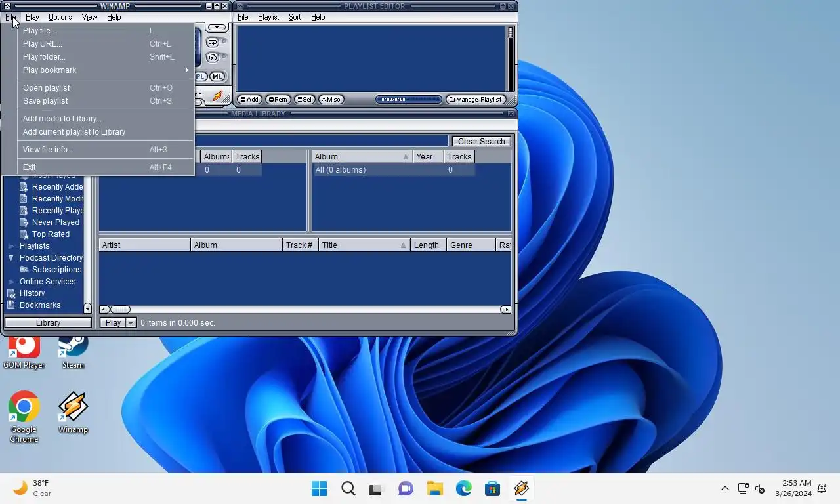The width and height of the screenshot is (840, 504).
Task: Click the Add button in Playlist Editor
Action: [x=249, y=100]
